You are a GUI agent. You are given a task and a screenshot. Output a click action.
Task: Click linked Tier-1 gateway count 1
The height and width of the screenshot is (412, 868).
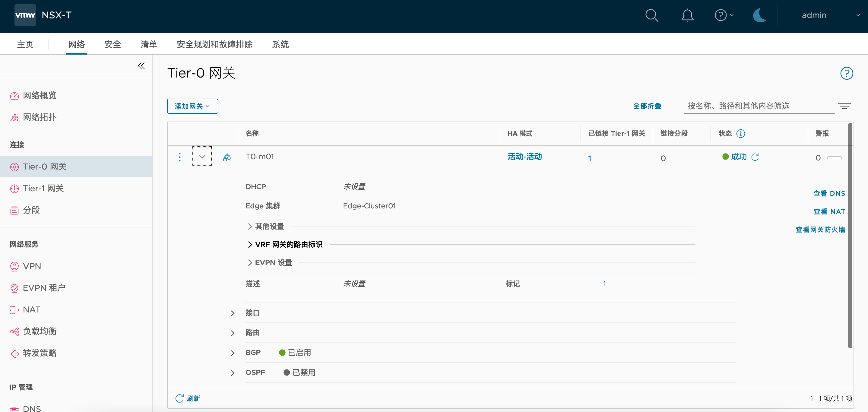[590, 158]
